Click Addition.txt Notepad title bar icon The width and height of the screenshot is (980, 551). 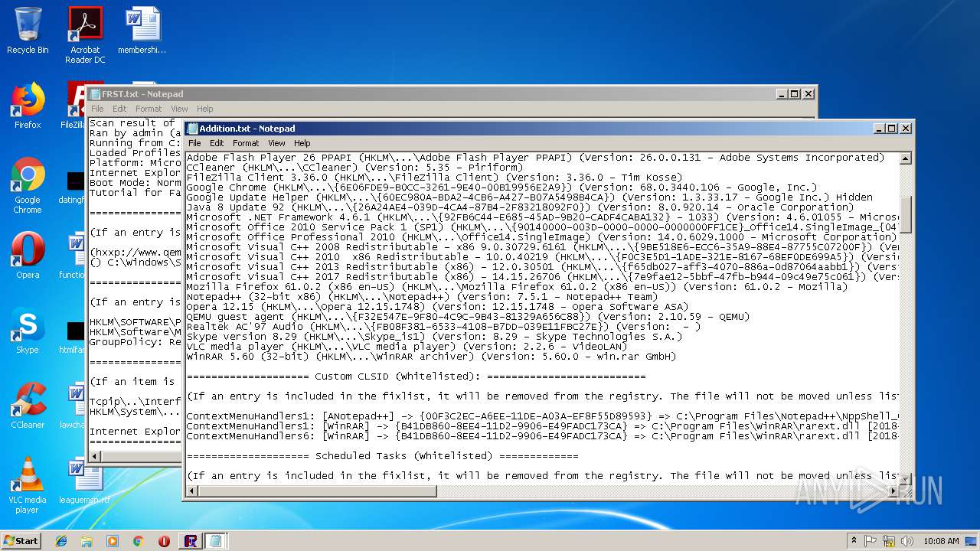[193, 129]
